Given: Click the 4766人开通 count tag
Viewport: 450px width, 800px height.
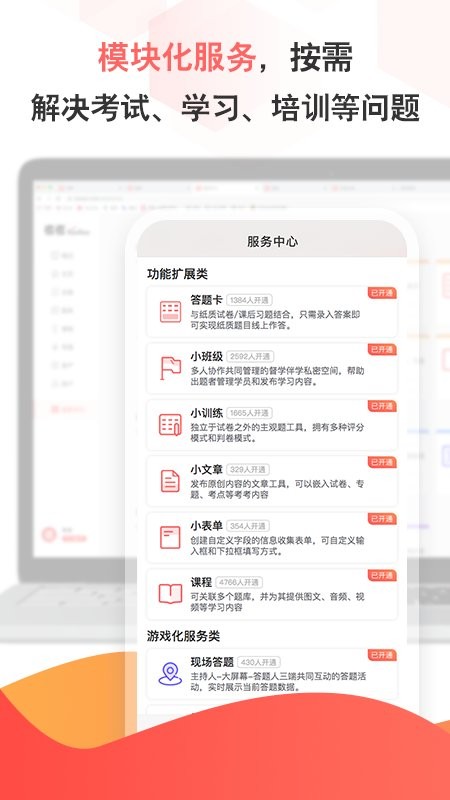Looking at the screenshot, I should 239,582.
